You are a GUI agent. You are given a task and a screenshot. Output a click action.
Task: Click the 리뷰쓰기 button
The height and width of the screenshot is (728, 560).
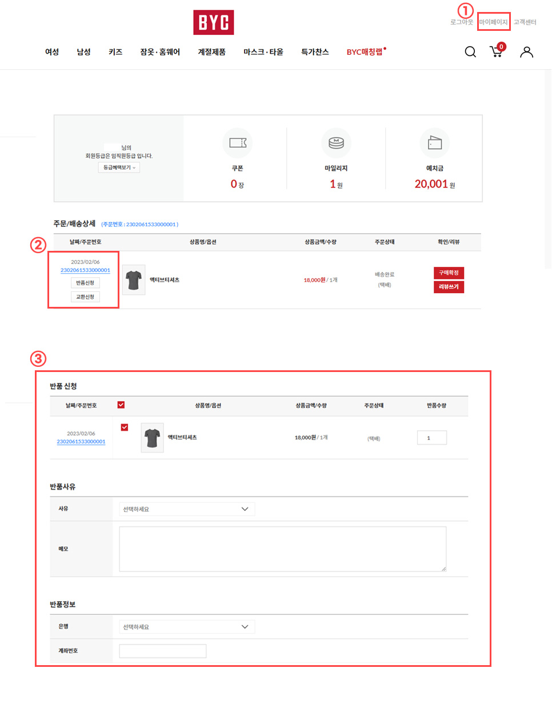449,287
